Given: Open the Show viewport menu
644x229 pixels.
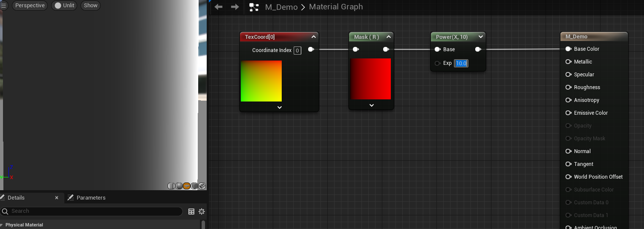Looking at the screenshot, I should pos(90,6).
